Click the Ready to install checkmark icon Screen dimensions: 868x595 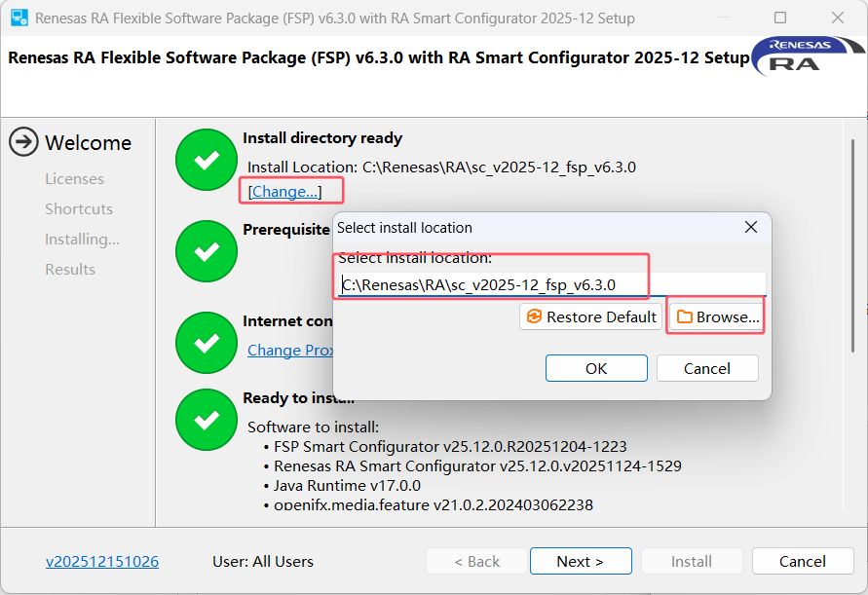click(207, 420)
